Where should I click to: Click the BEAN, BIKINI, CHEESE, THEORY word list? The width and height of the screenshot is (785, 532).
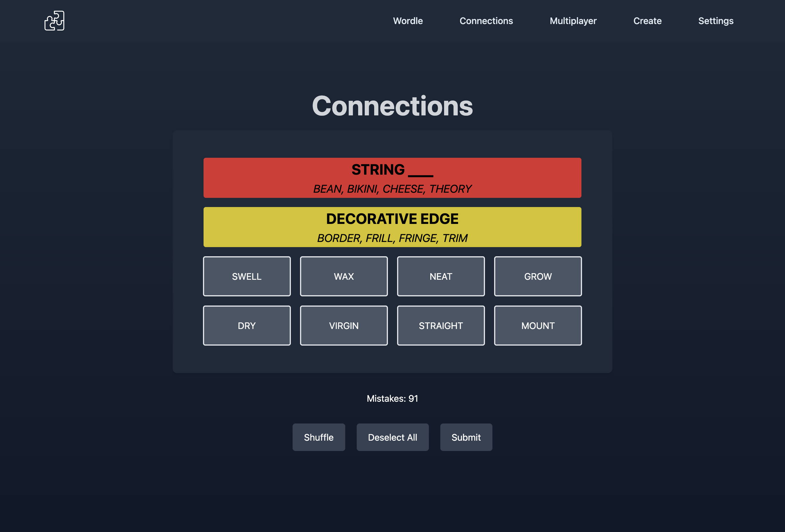coord(393,189)
